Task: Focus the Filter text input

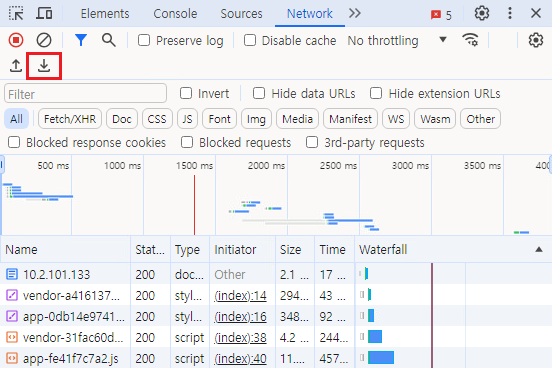Action: click(x=86, y=94)
